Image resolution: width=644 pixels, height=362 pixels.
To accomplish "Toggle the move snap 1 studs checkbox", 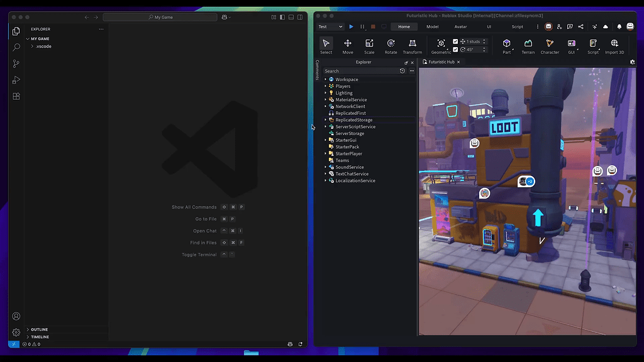I will pyautogui.click(x=456, y=41).
